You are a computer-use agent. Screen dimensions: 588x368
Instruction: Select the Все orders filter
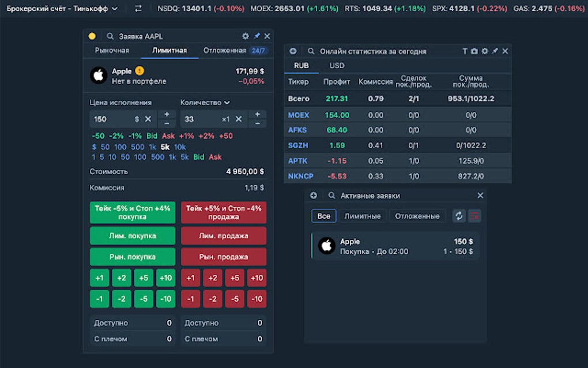[323, 215]
